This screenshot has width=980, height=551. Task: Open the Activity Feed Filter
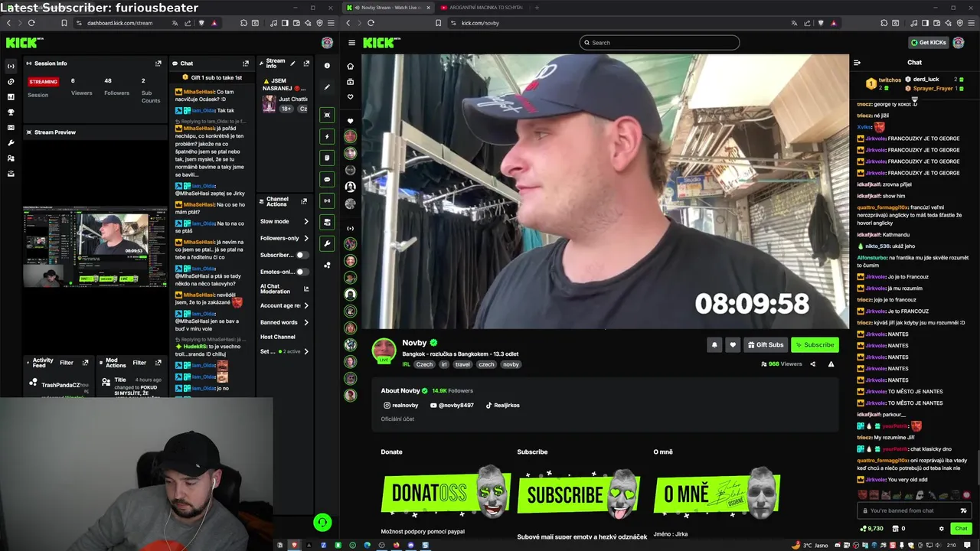tap(67, 363)
